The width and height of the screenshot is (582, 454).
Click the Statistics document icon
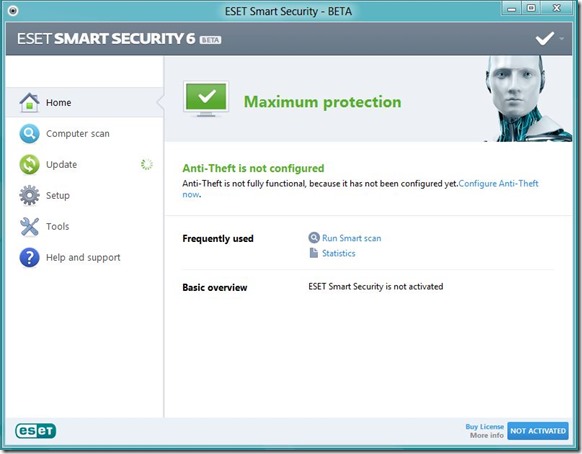tap(314, 253)
